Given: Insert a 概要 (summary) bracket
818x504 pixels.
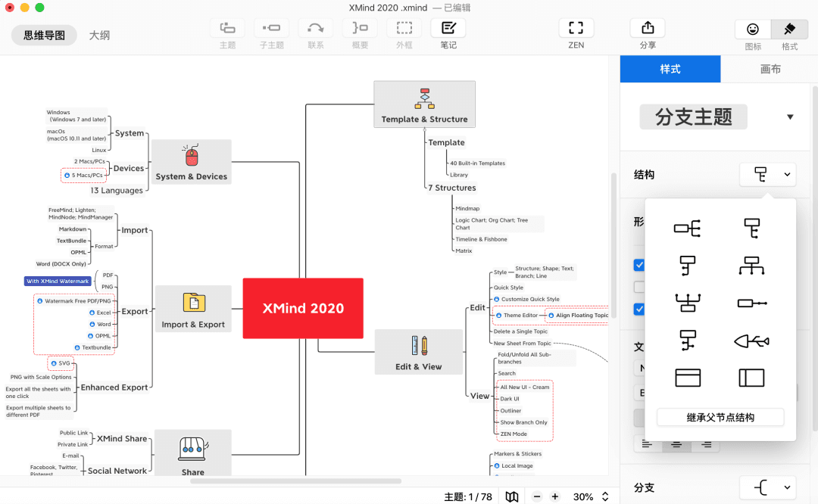Looking at the screenshot, I should coord(360,28).
